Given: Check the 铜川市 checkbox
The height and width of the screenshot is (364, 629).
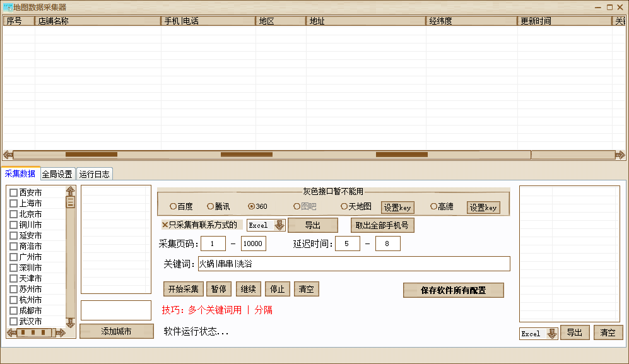Looking at the screenshot, I should coord(13,225).
